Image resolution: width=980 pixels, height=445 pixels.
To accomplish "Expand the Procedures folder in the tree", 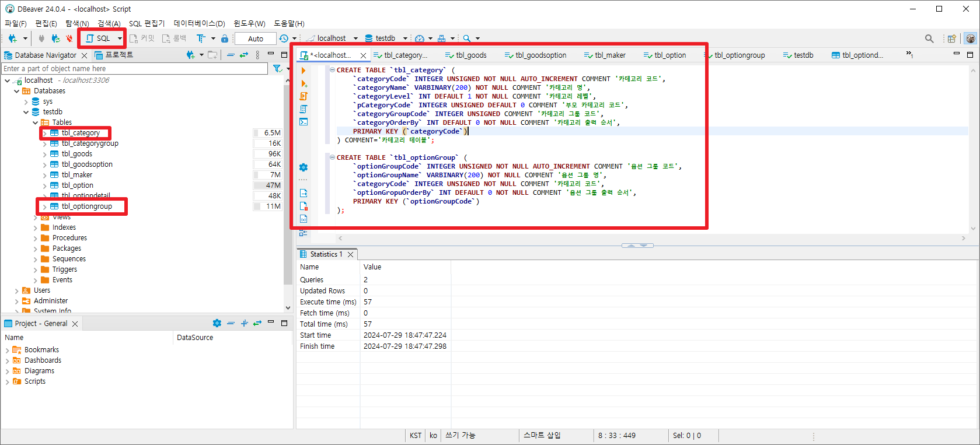I will (x=36, y=238).
